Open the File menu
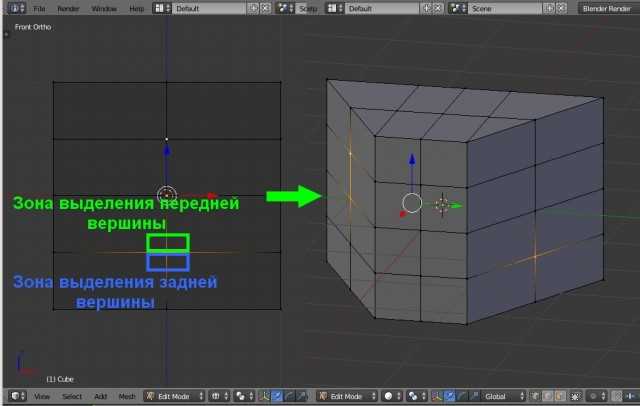 (x=39, y=9)
